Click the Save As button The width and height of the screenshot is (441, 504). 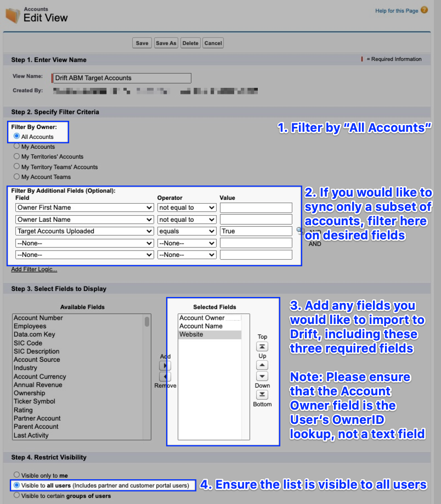pos(166,43)
